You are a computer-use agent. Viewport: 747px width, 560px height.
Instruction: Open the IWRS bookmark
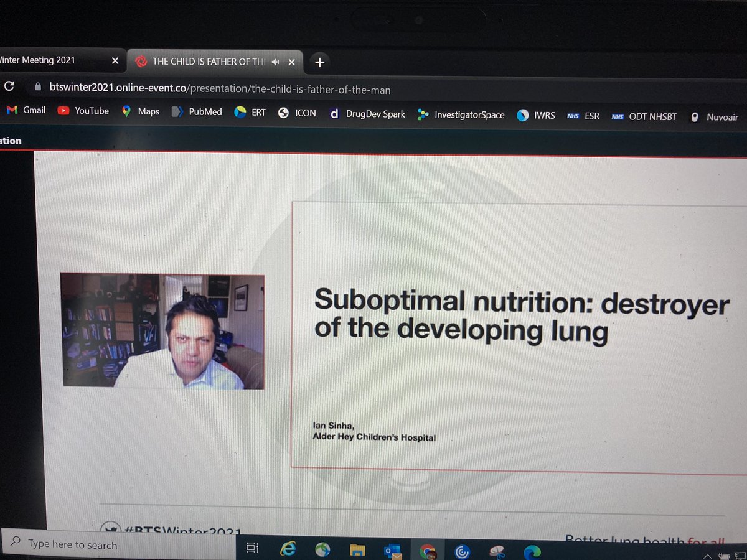(536, 116)
